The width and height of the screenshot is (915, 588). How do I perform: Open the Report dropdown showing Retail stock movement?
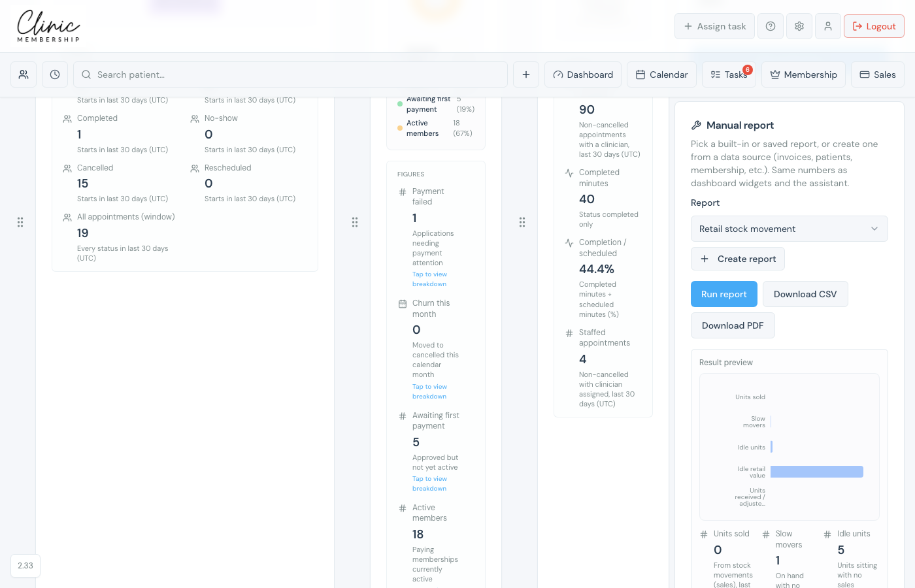point(790,229)
